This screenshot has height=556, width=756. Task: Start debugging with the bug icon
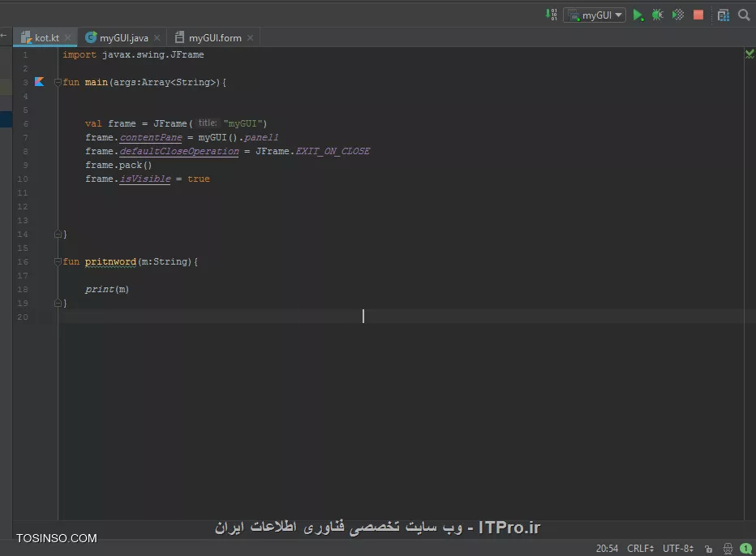658,15
